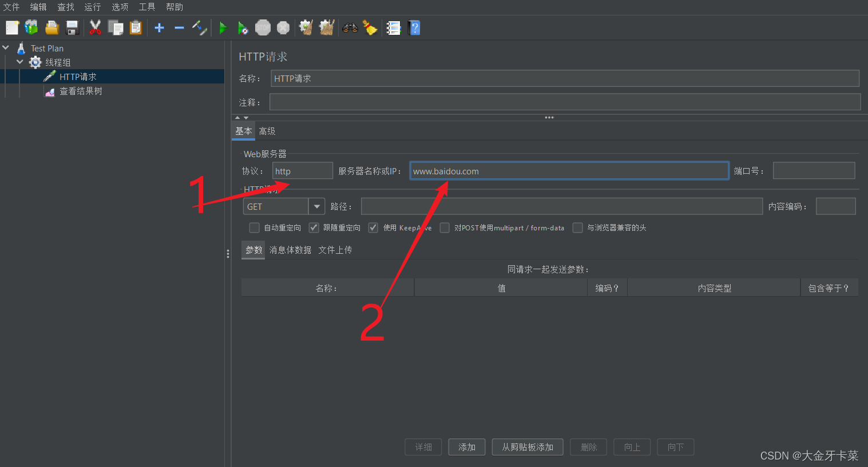Click the Paste clipboard icon
Screen dimensions: 868x467
pyautogui.click(x=136, y=27)
